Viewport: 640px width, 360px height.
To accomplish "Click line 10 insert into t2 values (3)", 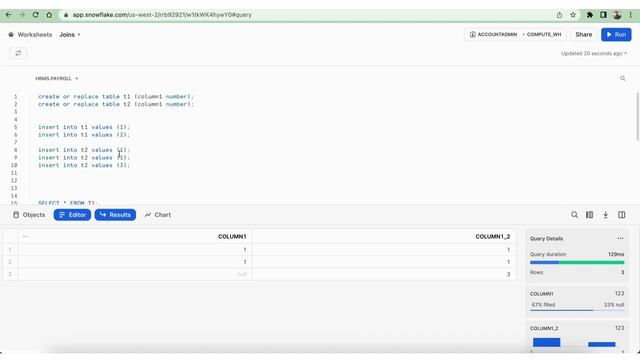I will pyautogui.click(x=84, y=165).
